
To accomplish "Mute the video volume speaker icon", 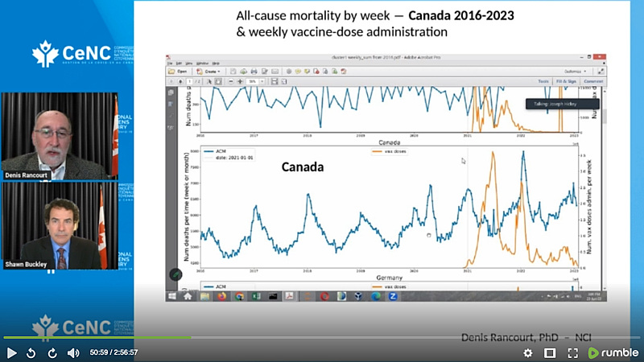I will pos(72,352).
